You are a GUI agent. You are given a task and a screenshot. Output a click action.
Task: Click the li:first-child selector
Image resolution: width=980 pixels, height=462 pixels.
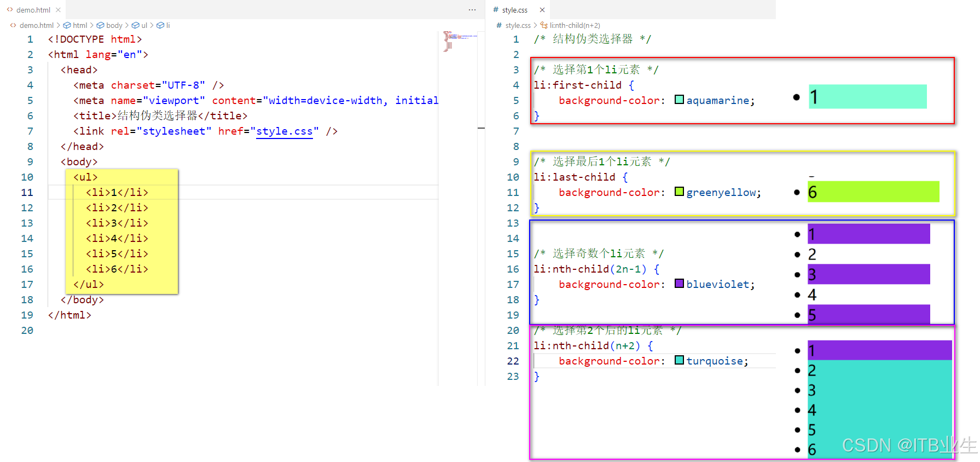578,85
